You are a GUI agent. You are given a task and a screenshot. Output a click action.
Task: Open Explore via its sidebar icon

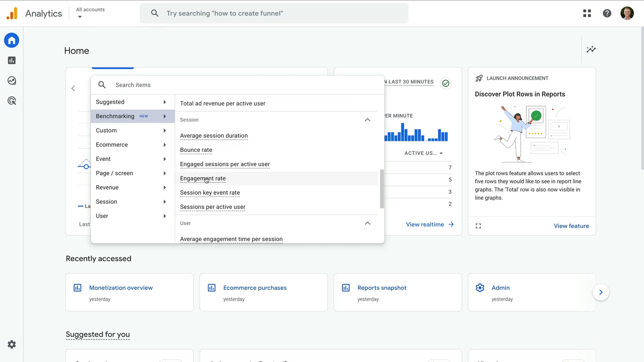click(x=11, y=80)
